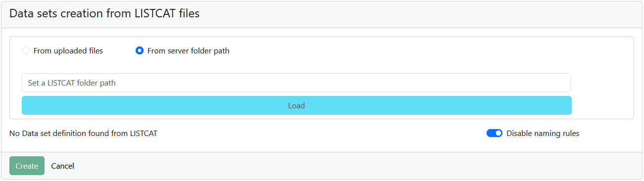This screenshot has height=181, width=644.
Task: Choose the uploaded files source option circle
Action: (x=26, y=50)
